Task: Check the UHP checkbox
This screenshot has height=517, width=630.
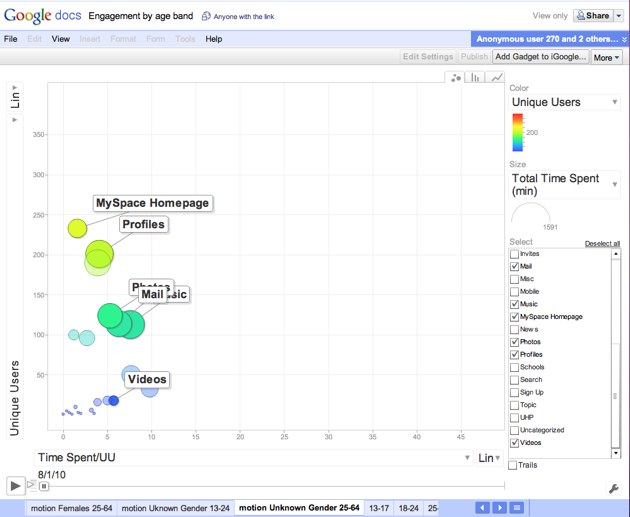Action: click(514, 418)
